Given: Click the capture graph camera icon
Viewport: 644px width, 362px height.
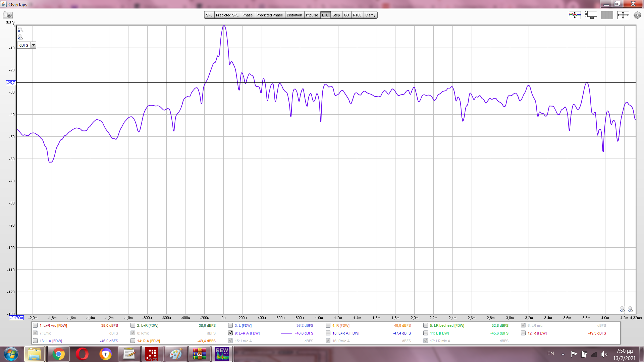Looking at the screenshot, I should point(7,15).
